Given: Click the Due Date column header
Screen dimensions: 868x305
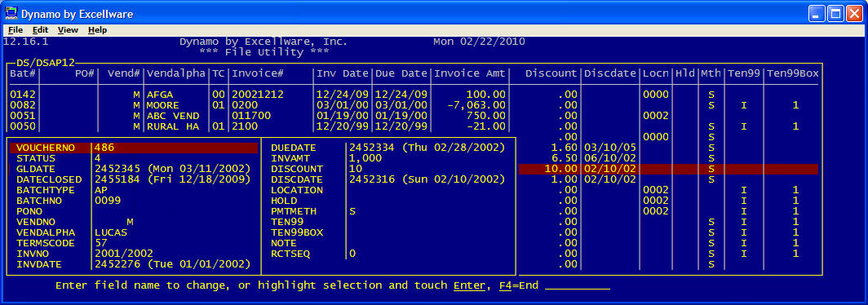Looking at the screenshot, I should (401, 73).
